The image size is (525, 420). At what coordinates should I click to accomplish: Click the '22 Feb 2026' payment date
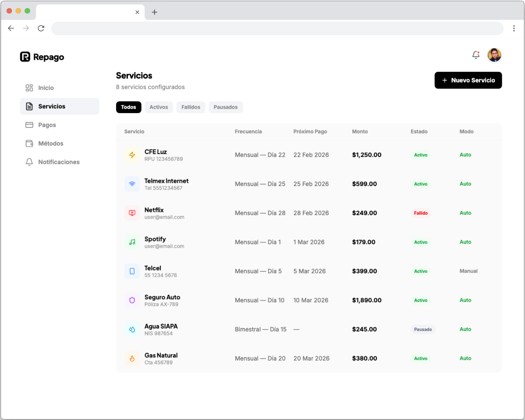[x=311, y=155]
